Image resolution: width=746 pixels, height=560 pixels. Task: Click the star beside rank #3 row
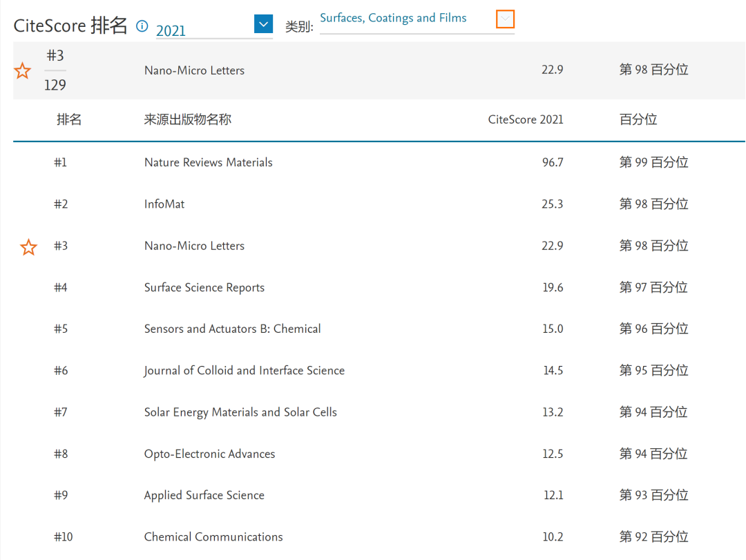[x=28, y=247]
